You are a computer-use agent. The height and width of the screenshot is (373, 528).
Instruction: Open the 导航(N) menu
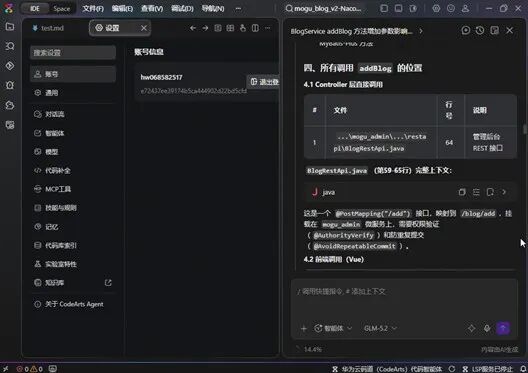point(213,8)
